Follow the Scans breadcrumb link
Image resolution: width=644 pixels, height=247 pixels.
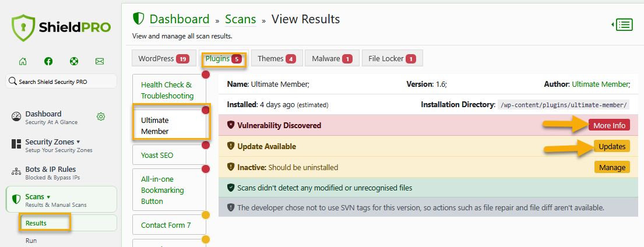pos(241,19)
